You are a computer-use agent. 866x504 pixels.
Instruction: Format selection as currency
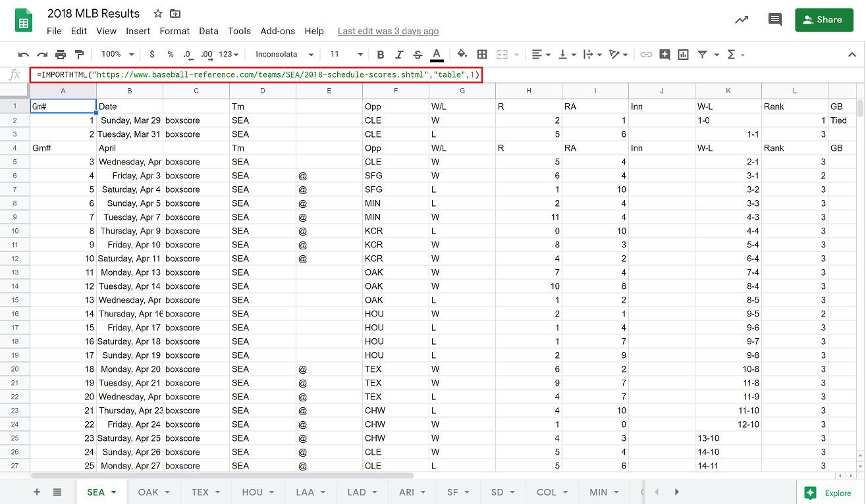tap(153, 55)
